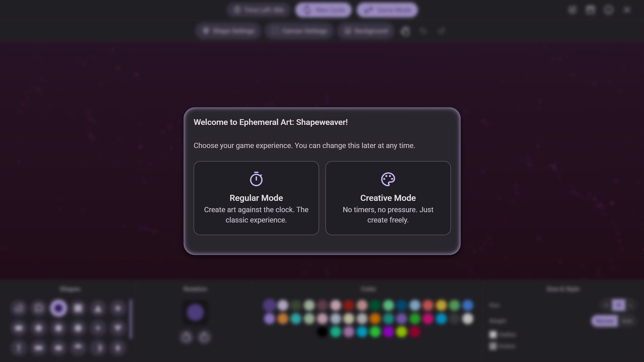
Task: Choose the Regular Mode card
Action: click(256, 198)
